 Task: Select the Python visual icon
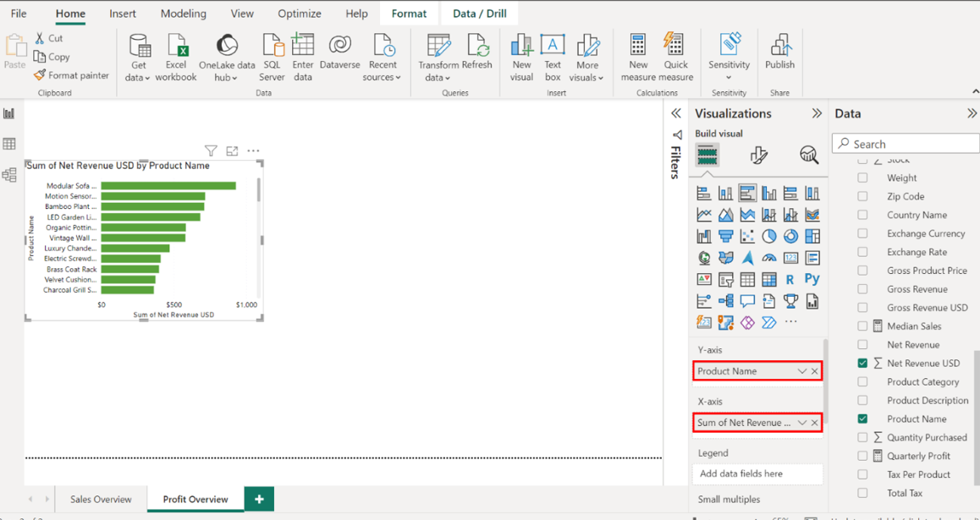coord(812,279)
